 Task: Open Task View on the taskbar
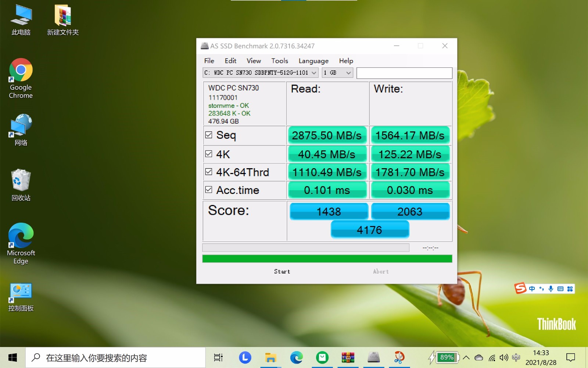pos(218,357)
